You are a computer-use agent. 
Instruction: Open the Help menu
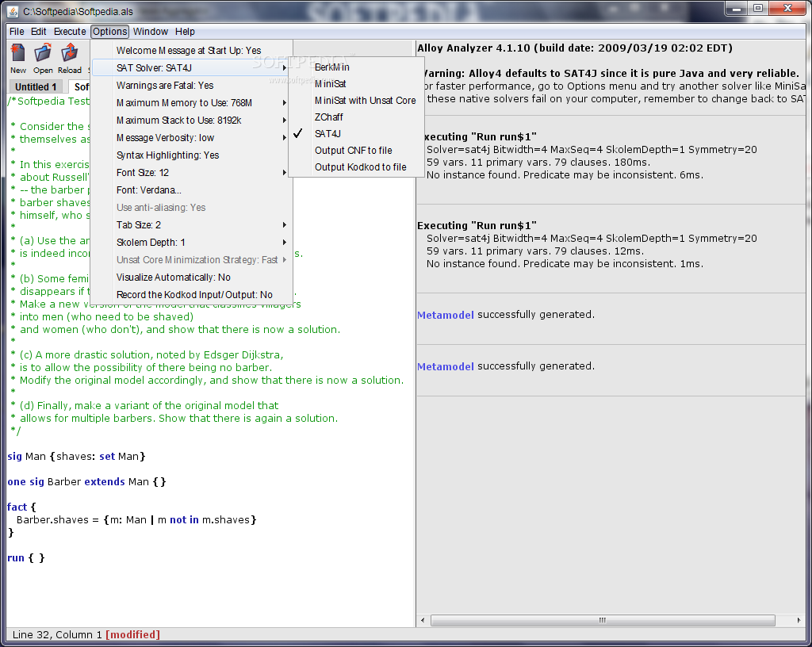(x=185, y=32)
